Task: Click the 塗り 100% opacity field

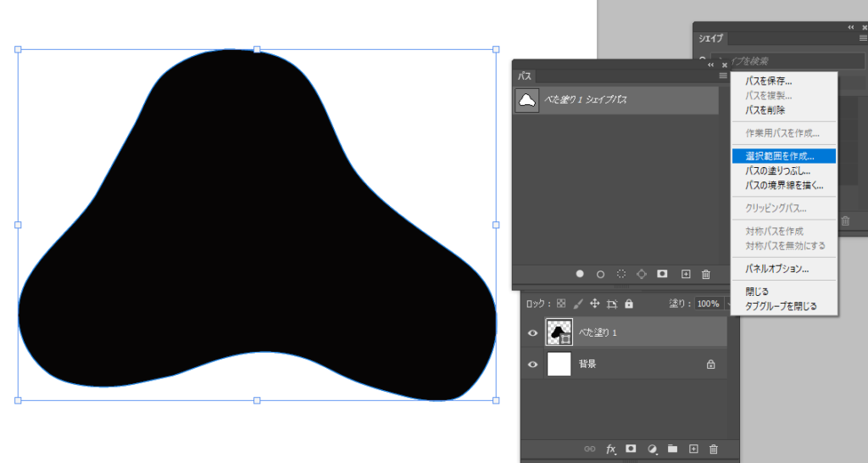Action: [707, 304]
